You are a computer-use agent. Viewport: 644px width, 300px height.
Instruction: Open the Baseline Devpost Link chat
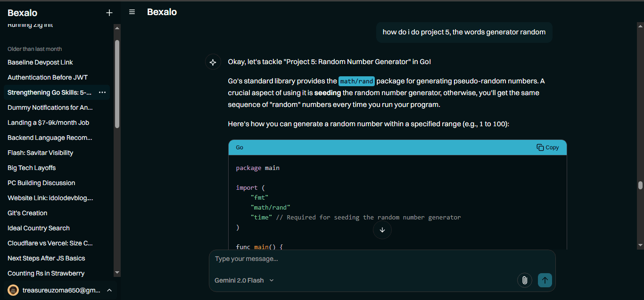pos(40,62)
